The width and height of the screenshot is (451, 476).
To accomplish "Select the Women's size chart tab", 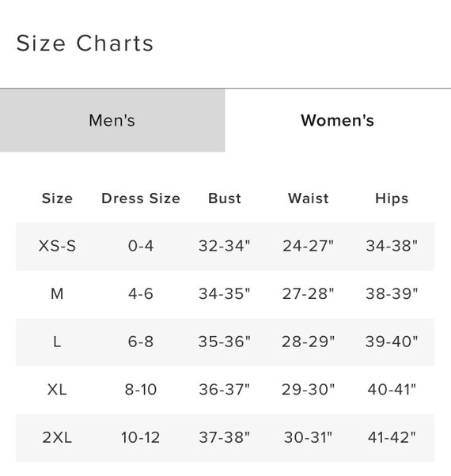I will (x=338, y=120).
